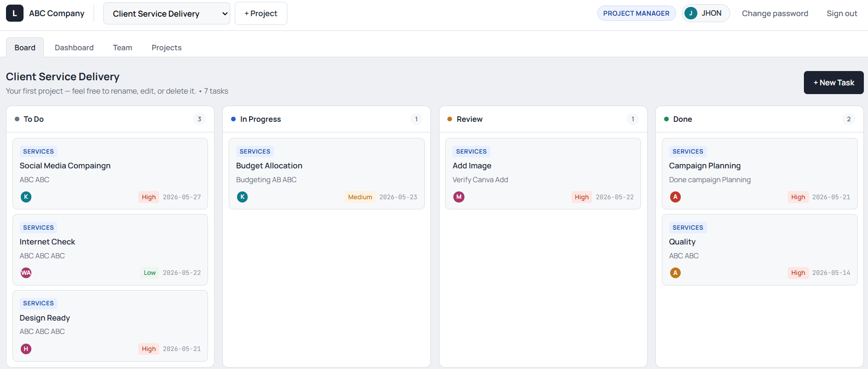Click the date 2026-05-27
This screenshot has width=868, height=369.
[x=182, y=197]
